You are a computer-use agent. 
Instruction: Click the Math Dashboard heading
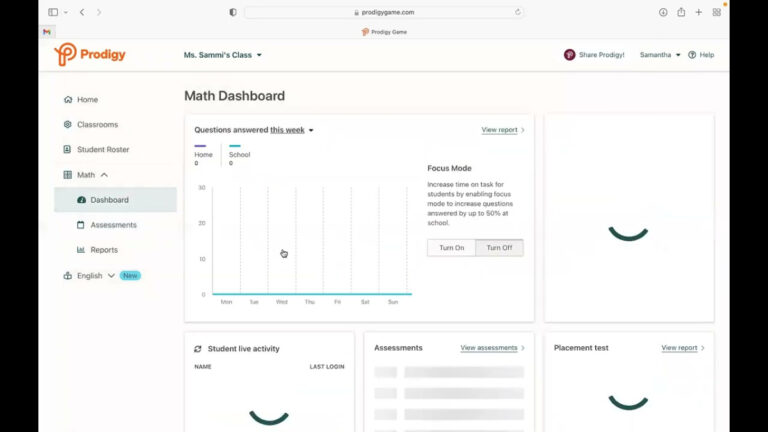point(234,96)
